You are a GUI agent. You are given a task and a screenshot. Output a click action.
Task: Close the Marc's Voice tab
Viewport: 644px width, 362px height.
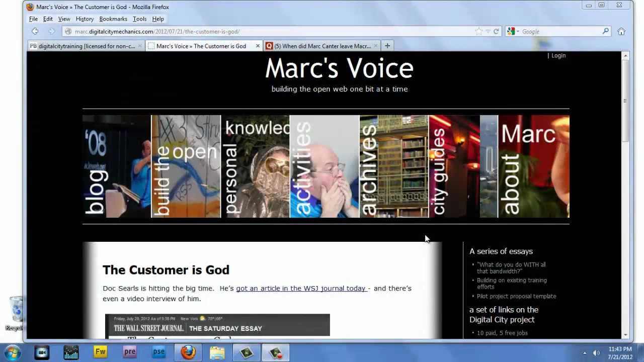258,46
